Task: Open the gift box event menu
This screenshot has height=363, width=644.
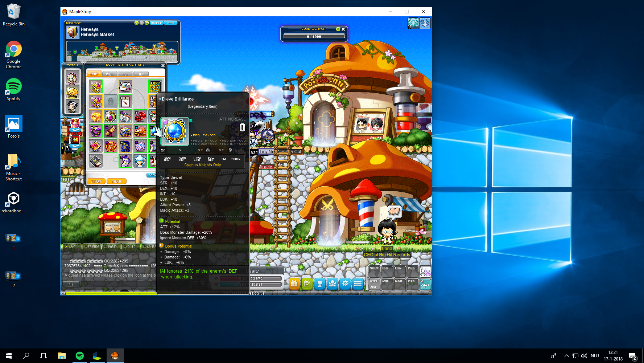Action: [294, 284]
